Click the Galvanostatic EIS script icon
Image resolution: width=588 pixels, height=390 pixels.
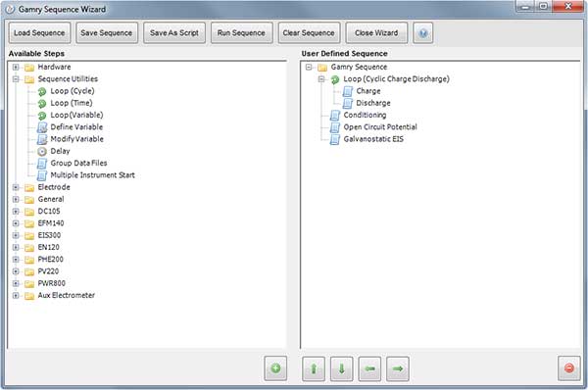(x=335, y=139)
